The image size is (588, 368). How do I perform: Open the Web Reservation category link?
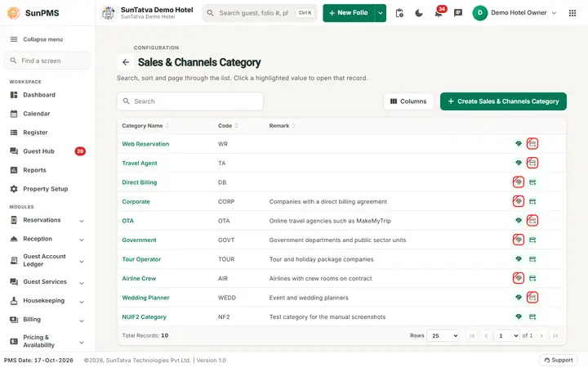pyautogui.click(x=145, y=144)
